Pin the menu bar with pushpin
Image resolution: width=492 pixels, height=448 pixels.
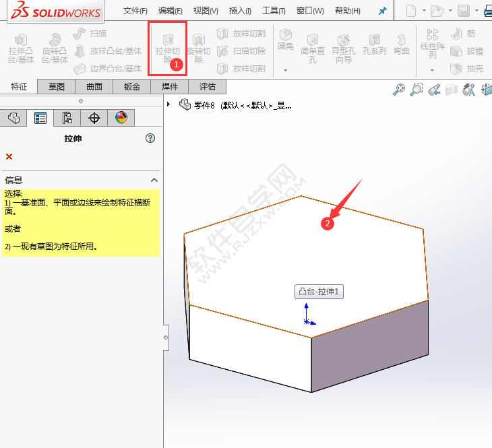point(383,11)
